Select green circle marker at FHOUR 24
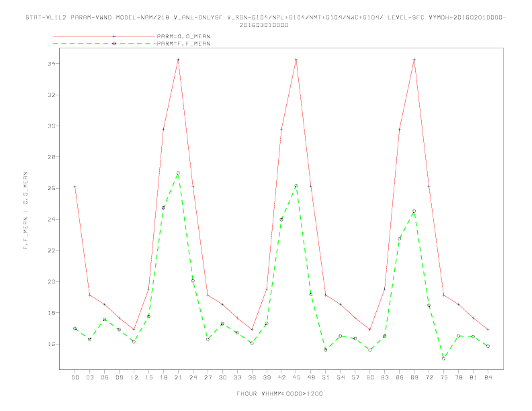This screenshot has width=532, height=411. 193,281
